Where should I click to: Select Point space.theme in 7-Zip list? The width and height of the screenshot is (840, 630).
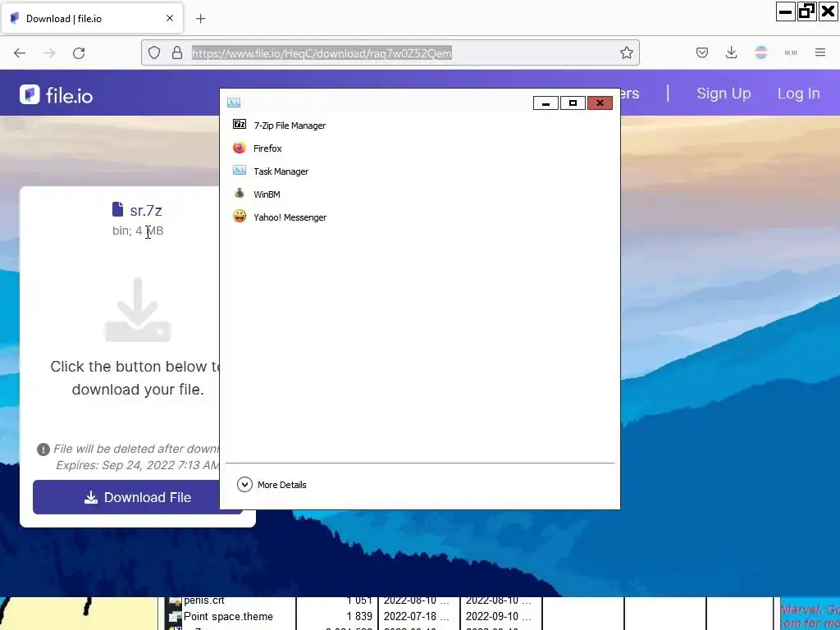point(228,616)
